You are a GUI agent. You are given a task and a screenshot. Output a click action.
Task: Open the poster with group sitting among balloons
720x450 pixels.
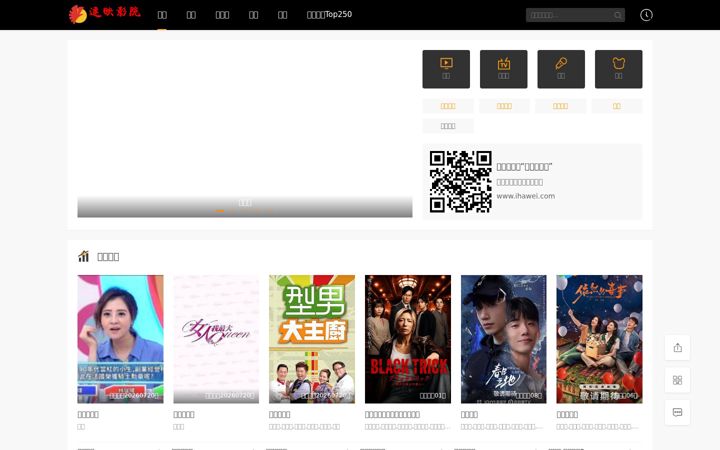pyautogui.click(x=599, y=339)
